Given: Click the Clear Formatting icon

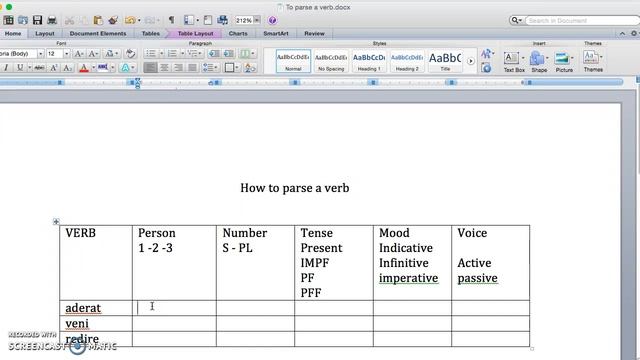Looking at the screenshot, I should pos(130,53).
